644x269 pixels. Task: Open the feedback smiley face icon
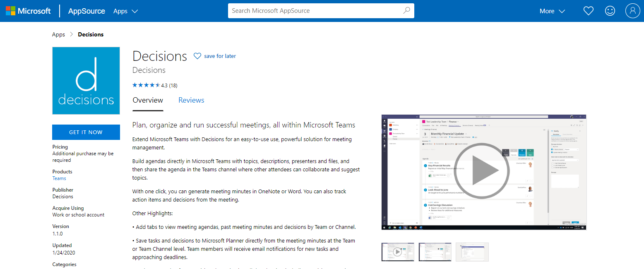pyautogui.click(x=610, y=11)
